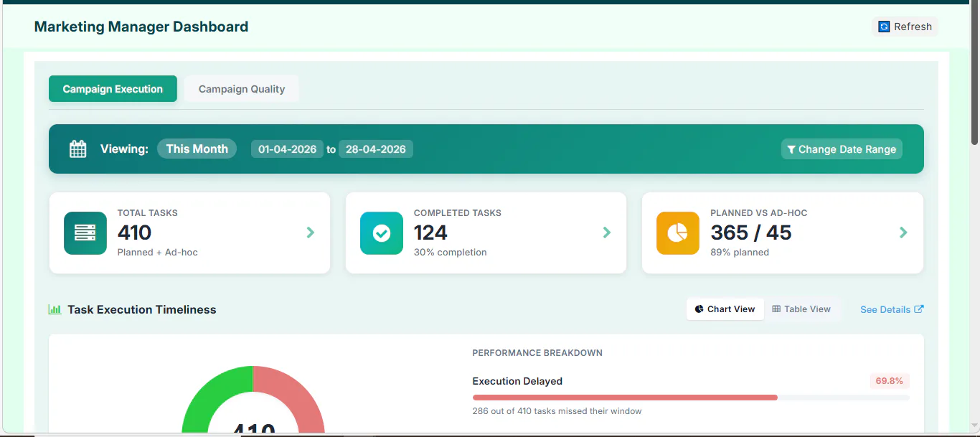
Task: Switch to Chart View
Action: tap(725, 309)
